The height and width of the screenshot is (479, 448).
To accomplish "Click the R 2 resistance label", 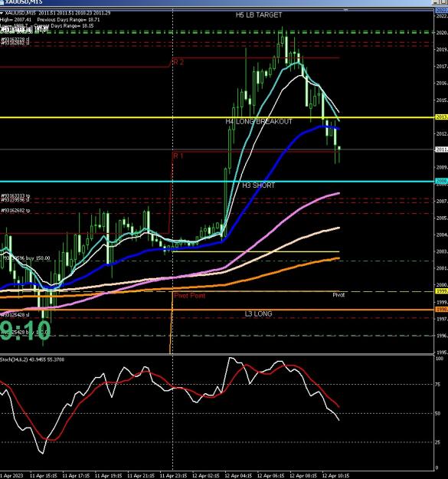I will coord(178,62).
